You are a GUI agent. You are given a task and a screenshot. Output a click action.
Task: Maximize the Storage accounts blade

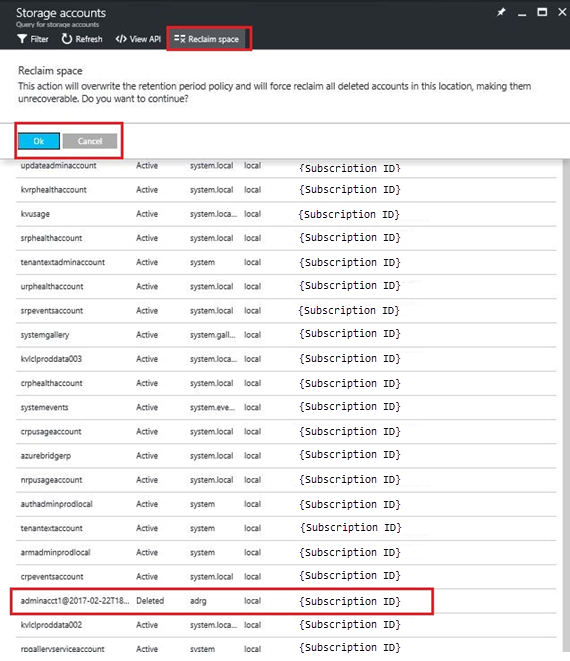pyautogui.click(x=542, y=12)
